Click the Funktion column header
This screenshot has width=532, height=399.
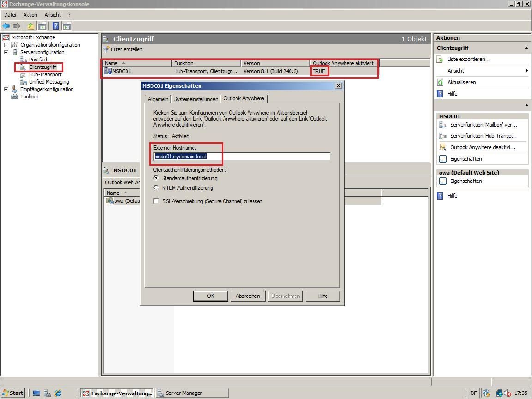coord(206,63)
